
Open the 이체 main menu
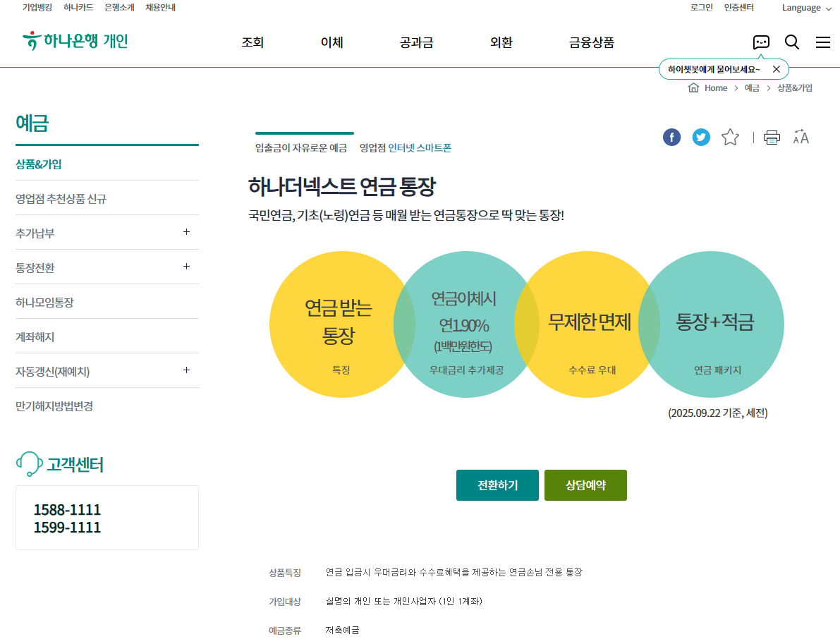(x=331, y=42)
